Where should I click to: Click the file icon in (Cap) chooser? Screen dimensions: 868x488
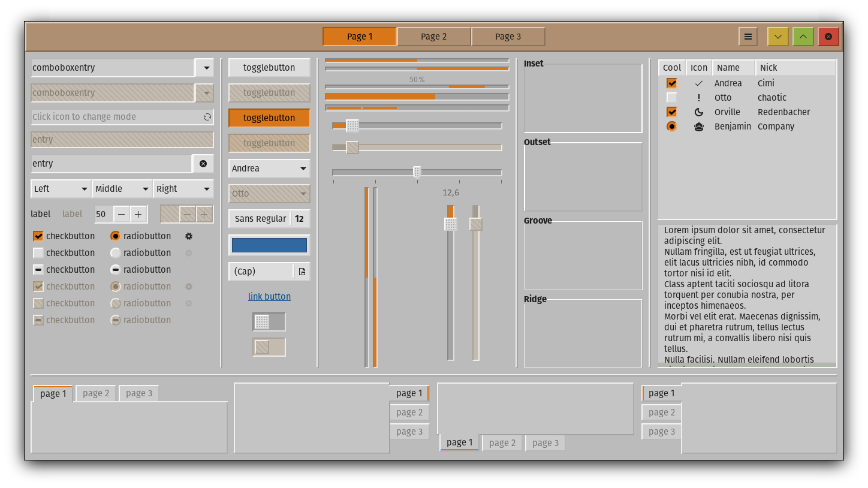[302, 272]
